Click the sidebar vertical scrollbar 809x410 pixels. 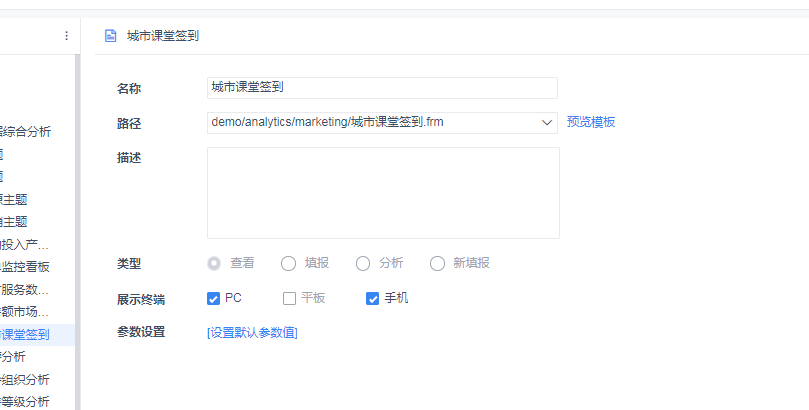coord(77,232)
